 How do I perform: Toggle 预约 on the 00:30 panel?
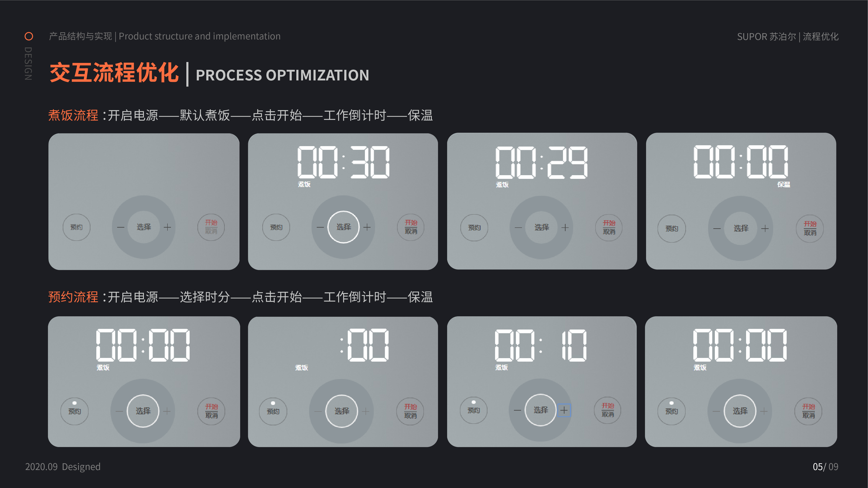click(x=276, y=227)
